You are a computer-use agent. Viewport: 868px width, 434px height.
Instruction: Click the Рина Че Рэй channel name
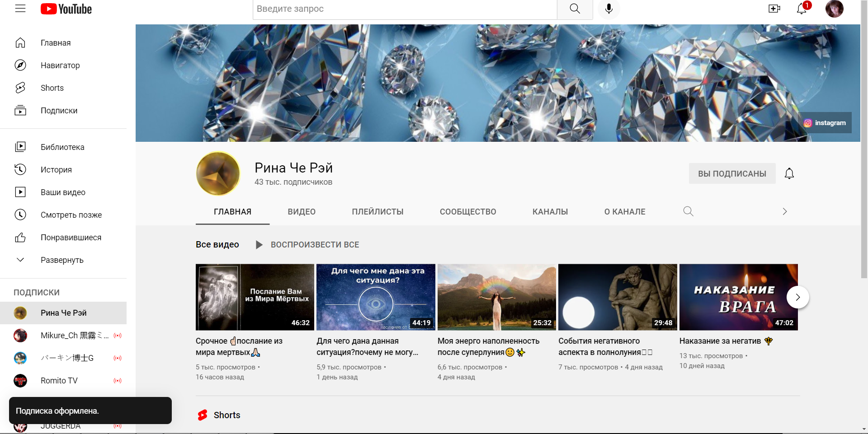point(293,168)
